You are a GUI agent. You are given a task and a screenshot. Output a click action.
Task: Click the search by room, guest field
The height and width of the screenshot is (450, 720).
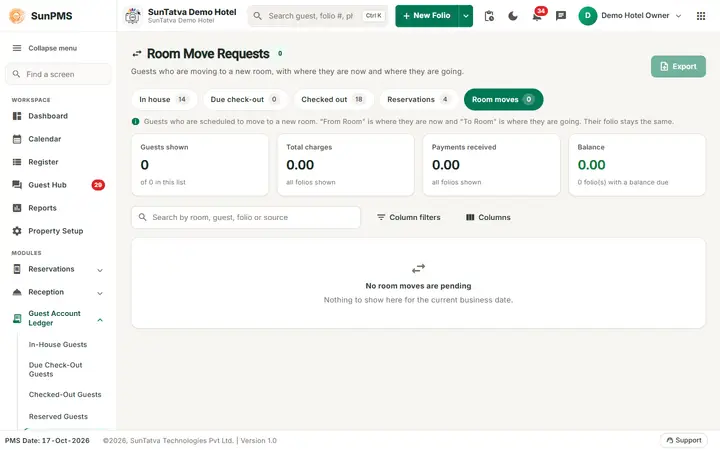[x=246, y=218]
